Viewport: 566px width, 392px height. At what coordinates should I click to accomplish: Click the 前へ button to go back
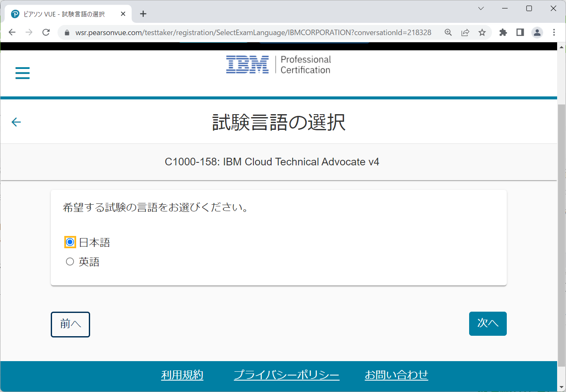[70, 324]
